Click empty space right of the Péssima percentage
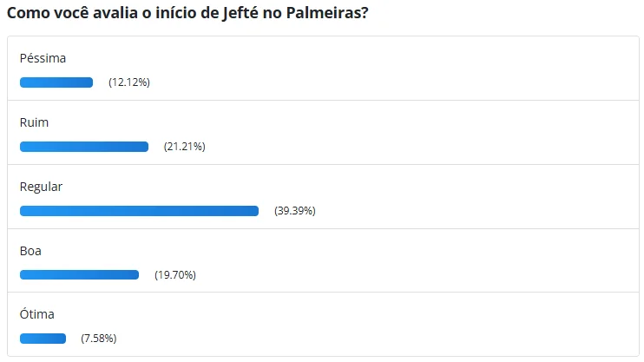The height and width of the screenshot is (362, 644). 391,82
